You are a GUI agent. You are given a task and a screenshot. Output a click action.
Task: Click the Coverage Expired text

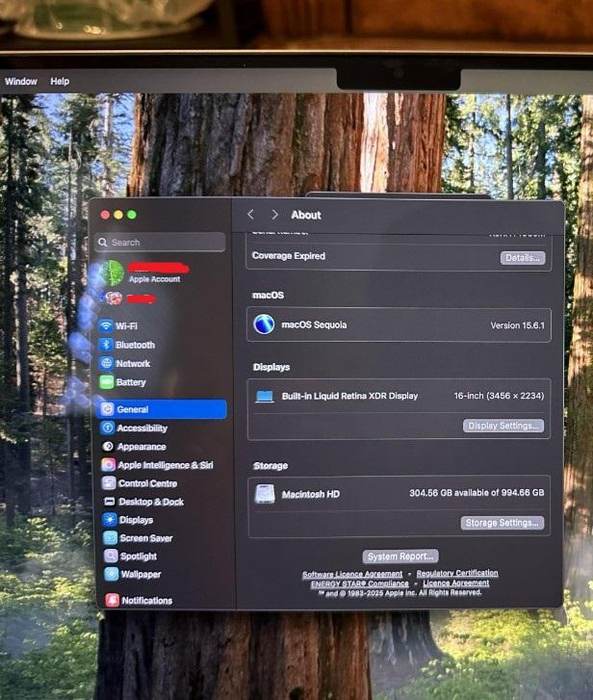click(288, 256)
